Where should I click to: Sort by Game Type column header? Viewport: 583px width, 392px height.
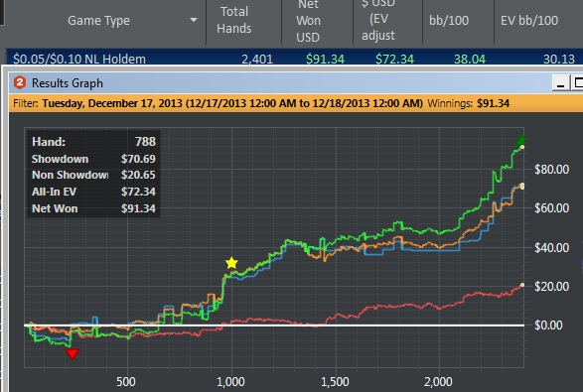[x=99, y=21]
